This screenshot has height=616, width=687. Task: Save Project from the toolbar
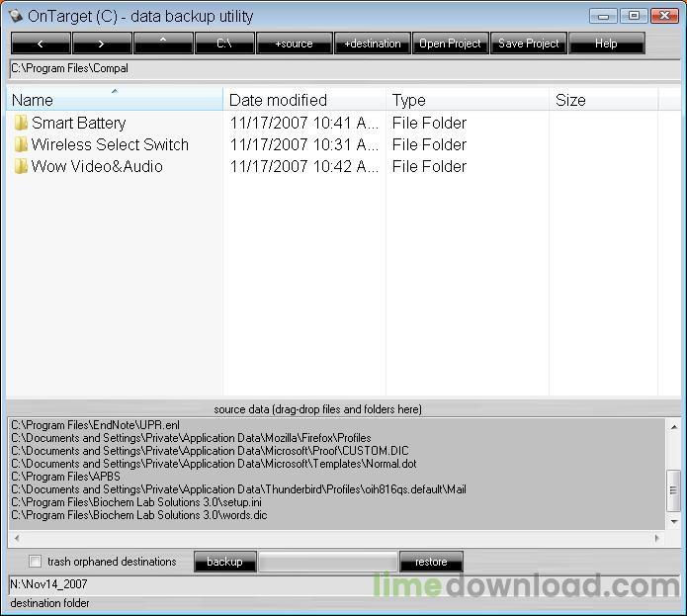tap(529, 44)
